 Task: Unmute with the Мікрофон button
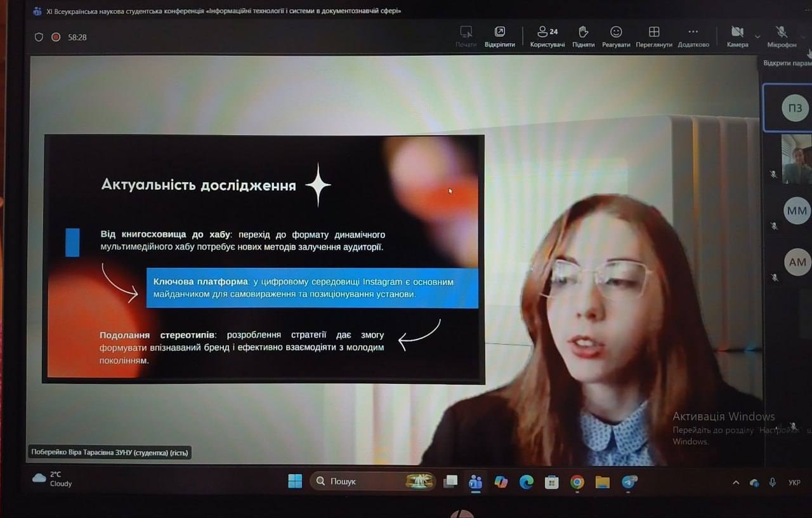(x=782, y=36)
